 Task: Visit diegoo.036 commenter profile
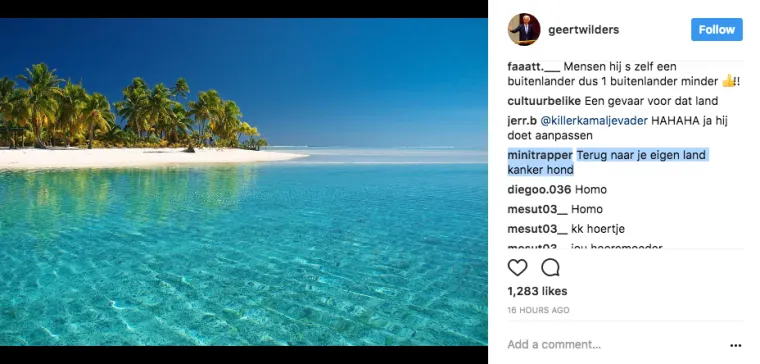pos(539,190)
